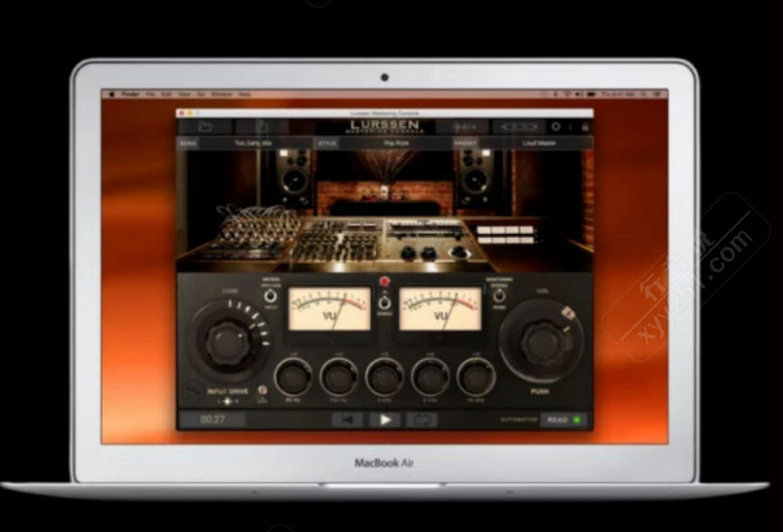The image size is (783, 532).
Task: Open the Edit menu in menu bar
Action: click(x=166, y=94)
